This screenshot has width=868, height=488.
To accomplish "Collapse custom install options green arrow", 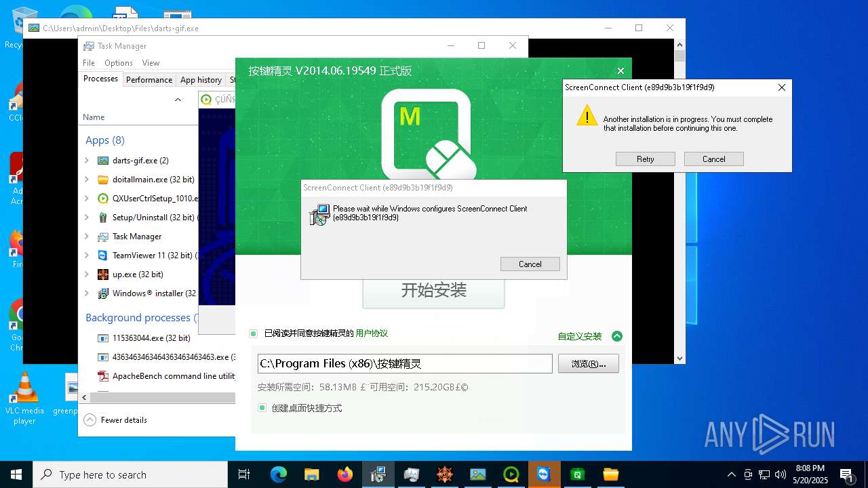I will point(616,336).
